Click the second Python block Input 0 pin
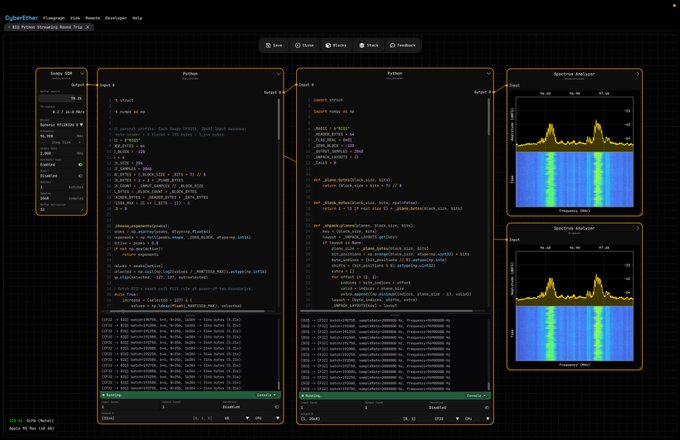This screenshot has height=440, width=680. click(x=297, y=85)
